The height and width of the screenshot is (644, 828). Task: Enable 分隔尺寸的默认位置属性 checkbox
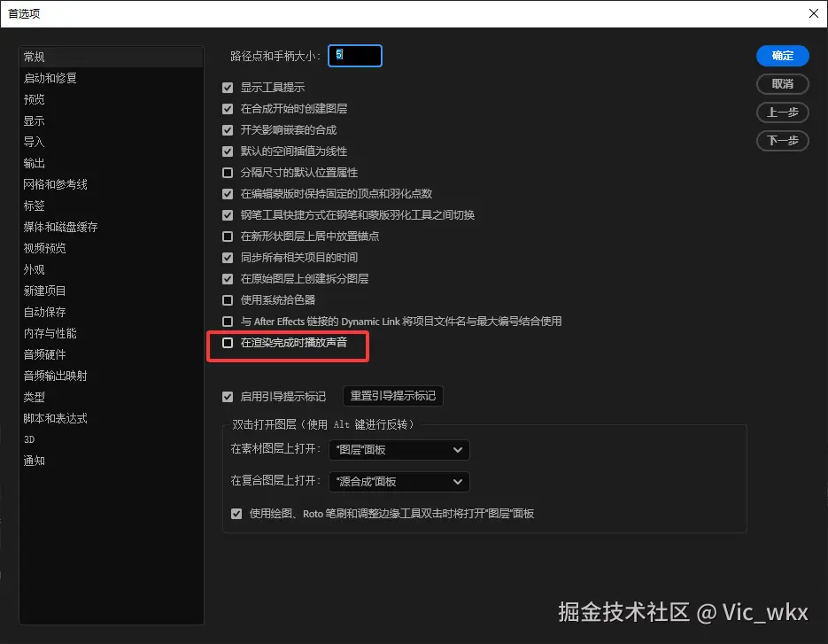(x=228, y=173)
